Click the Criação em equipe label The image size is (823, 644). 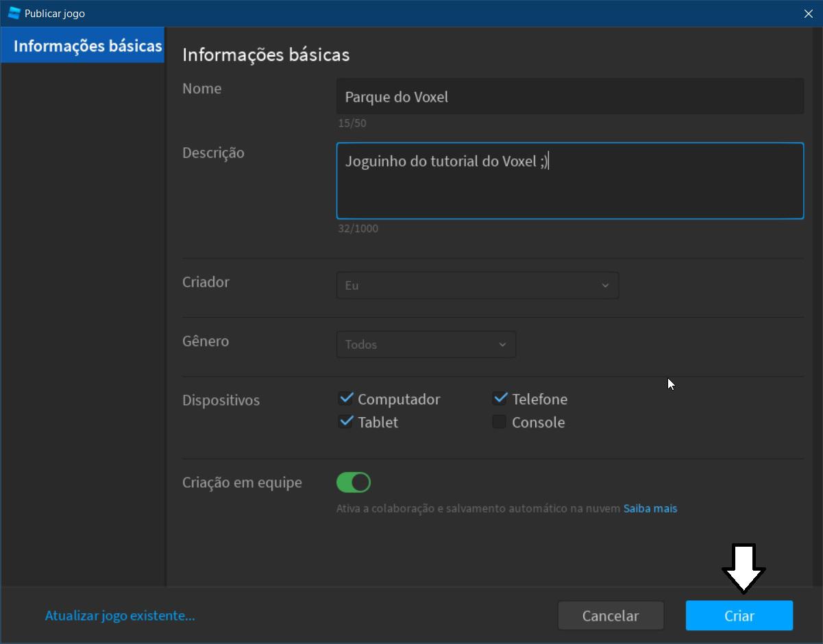(242, 482)
